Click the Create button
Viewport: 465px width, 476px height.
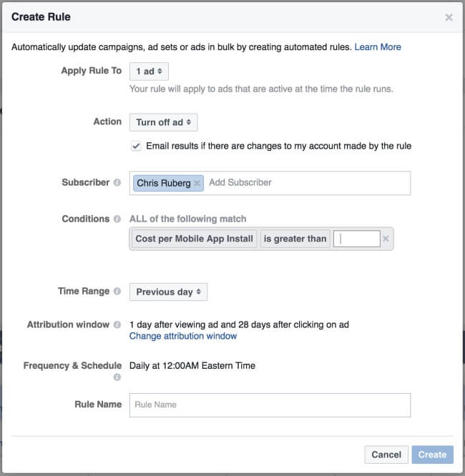coord(432,454)
